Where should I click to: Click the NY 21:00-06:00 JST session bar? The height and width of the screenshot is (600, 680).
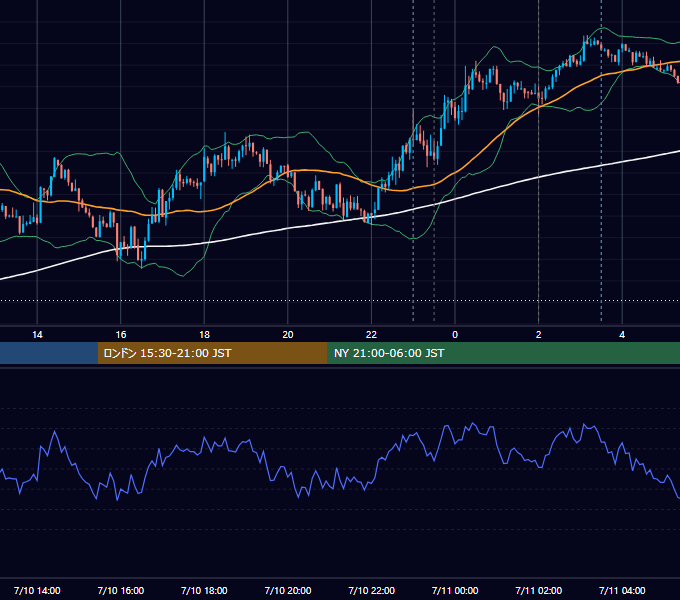point(503,353)
